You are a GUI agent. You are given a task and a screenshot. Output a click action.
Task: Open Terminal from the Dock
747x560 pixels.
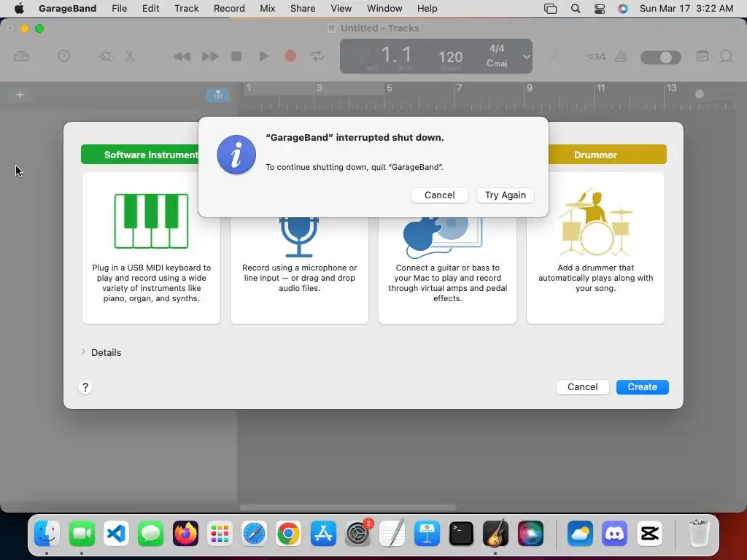click(461, 533)
